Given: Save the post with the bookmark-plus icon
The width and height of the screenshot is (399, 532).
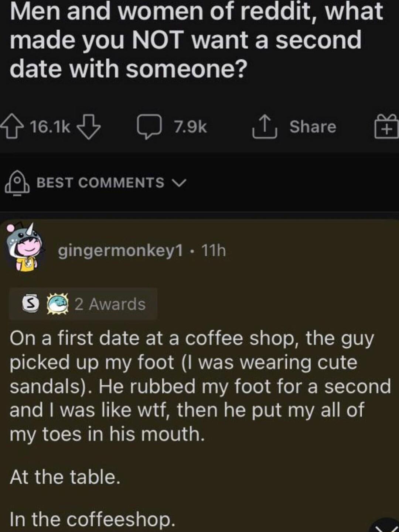Looking at the screenshot, I should point(386,127).
